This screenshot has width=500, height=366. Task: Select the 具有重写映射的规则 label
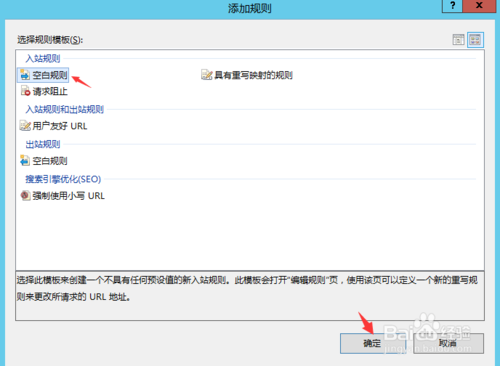253,75
